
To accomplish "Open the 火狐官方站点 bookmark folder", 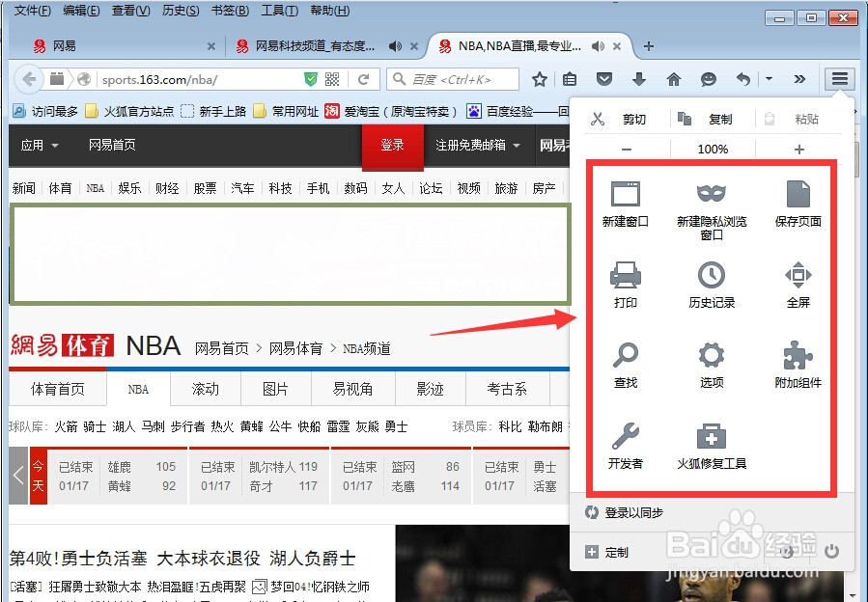I will (129, 111).
